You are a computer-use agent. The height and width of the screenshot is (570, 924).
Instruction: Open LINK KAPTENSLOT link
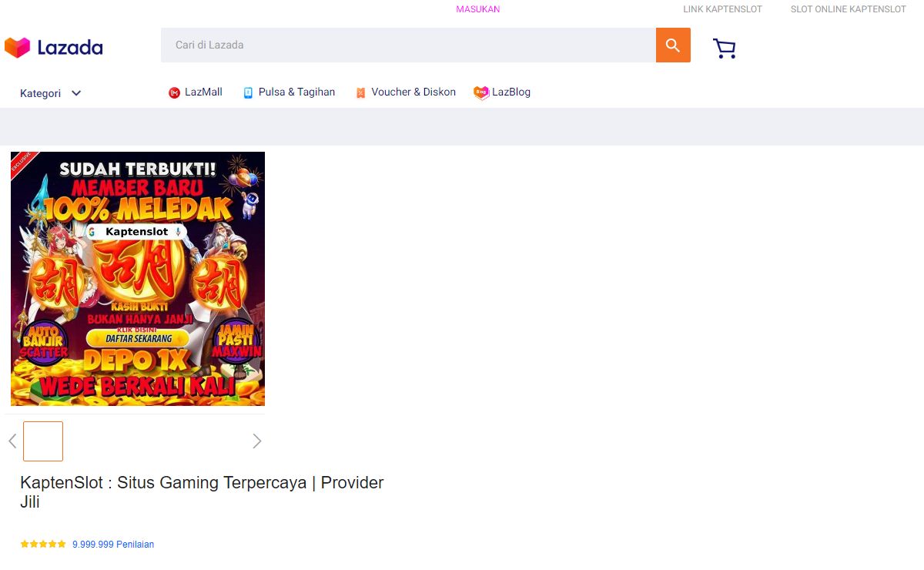click(722, 9)
